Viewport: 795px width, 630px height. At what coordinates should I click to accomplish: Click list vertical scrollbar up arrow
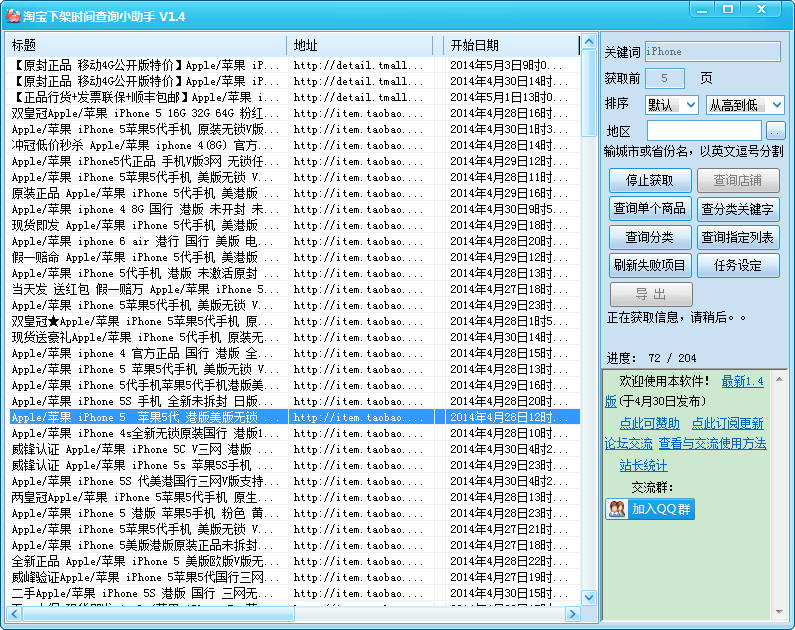pos(589,42)
